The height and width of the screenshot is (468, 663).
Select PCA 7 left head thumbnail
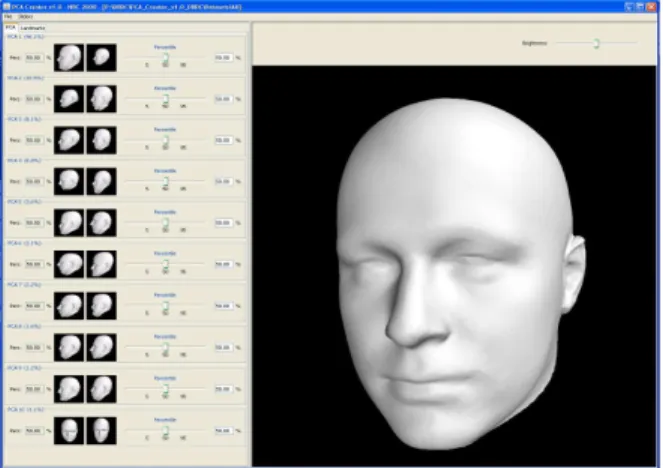pyautogui.click(x=69, y=306)
